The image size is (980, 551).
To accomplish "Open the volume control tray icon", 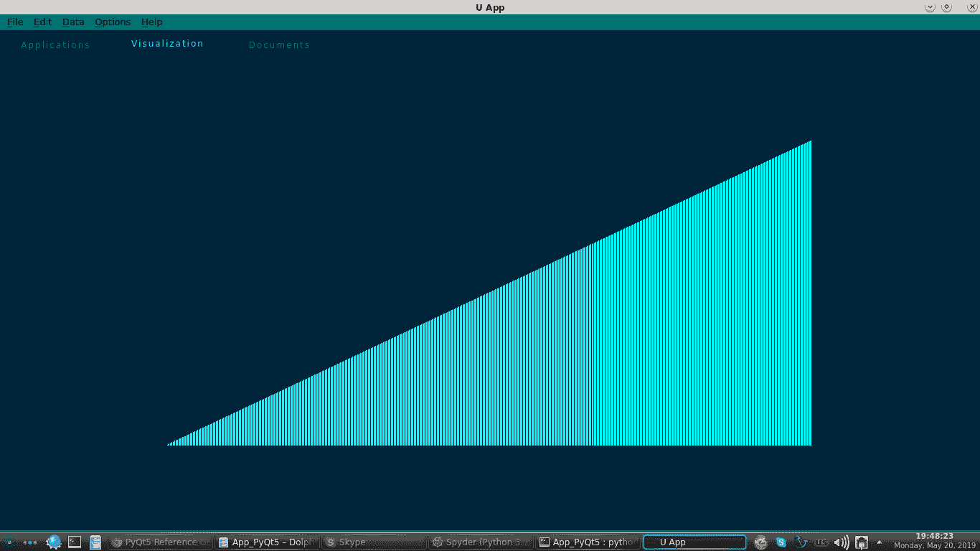I will pyautogui.click(x=842, y=542).
